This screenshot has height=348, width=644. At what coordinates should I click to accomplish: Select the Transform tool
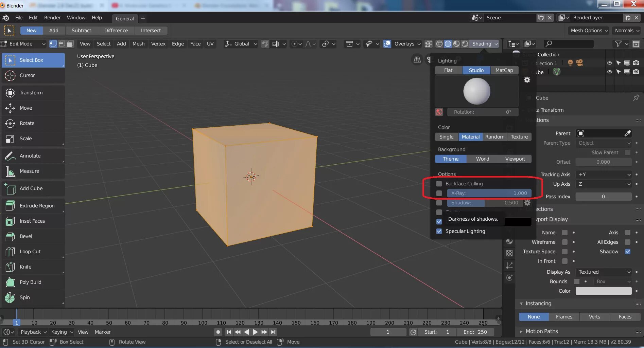pyautogui.click(x=33, y=93)
